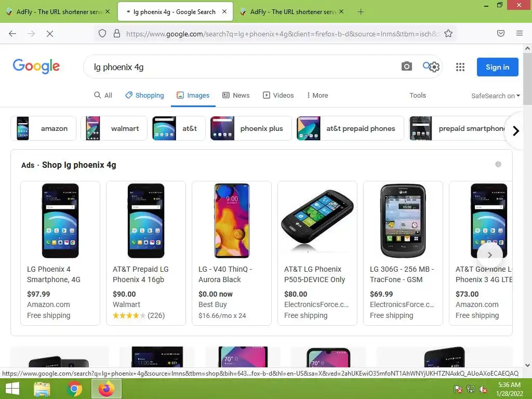
Task: Open the Tools filter menu
Action: 417,96
